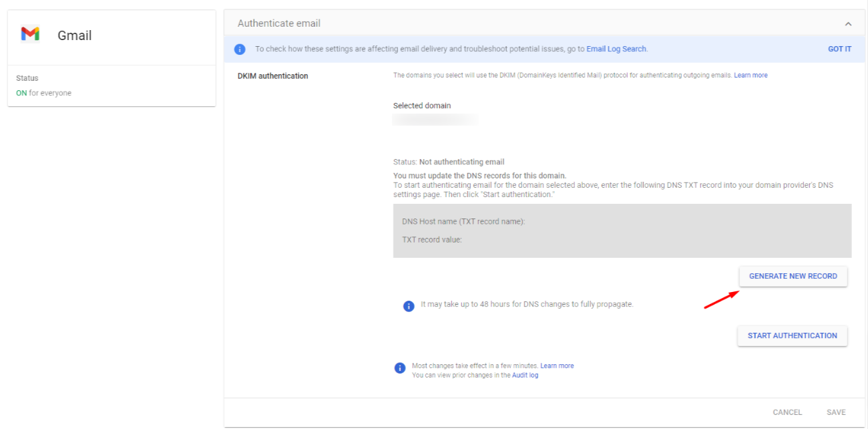The height and width of the screenshot is (429, 868).
Task: Open the Email Log Search link
Action: click(616, 49)
